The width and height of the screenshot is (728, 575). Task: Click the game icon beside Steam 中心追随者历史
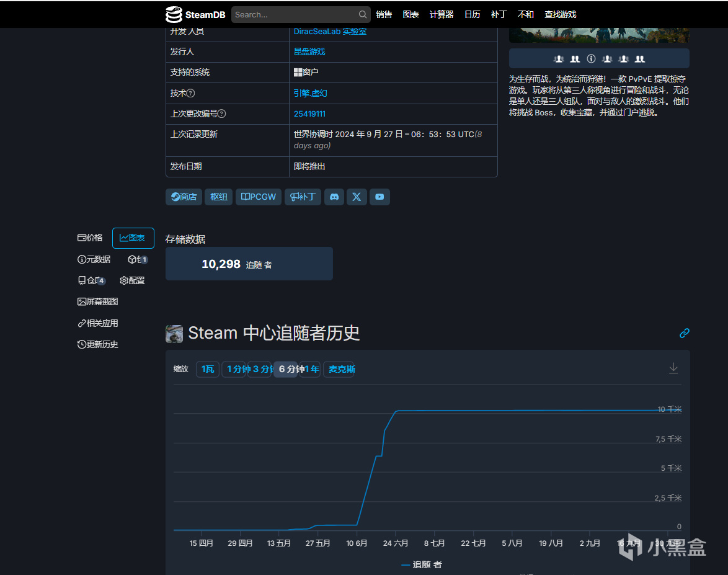coord(174,334)
